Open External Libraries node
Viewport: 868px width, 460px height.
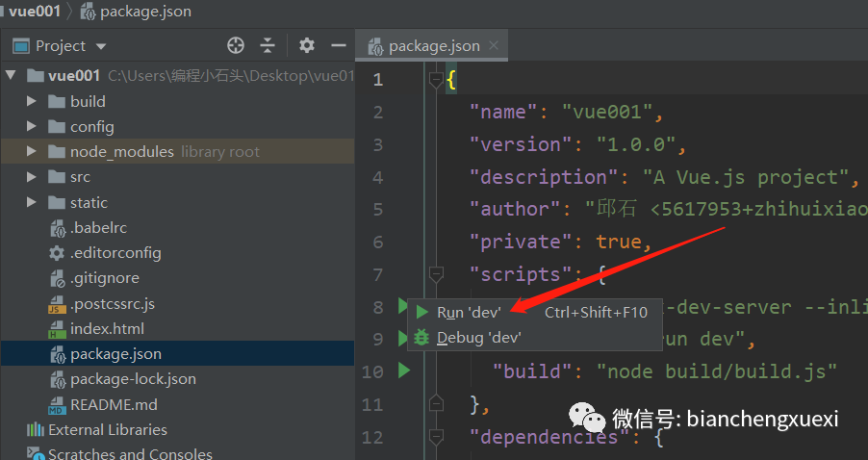click(108, 429)
